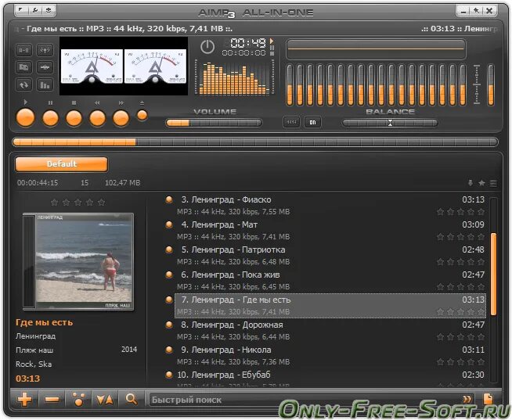Set level on the VOLUME slider
Screen dimensions: 512x420
click(x=214, y=123)
